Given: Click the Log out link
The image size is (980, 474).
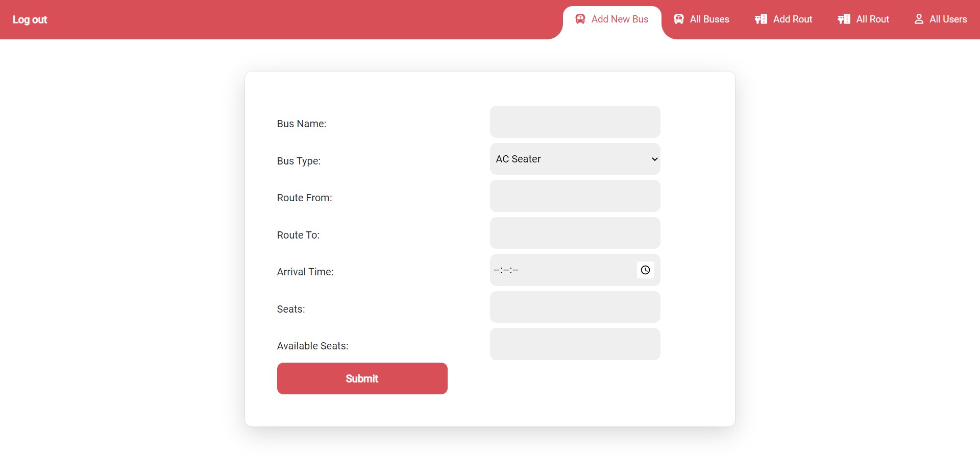Looking at the screenshot, I should (30, 20).
